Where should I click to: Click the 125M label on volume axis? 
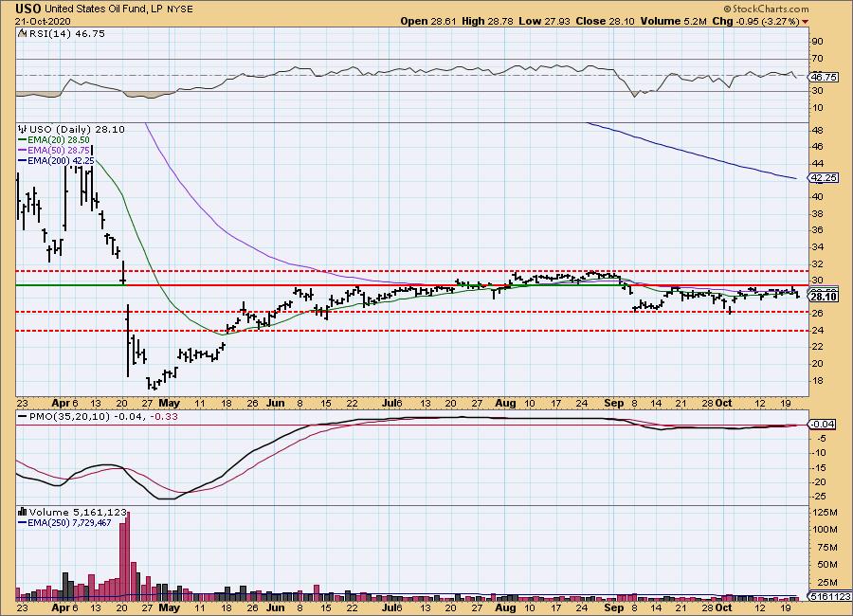click(x=825, y=513)
